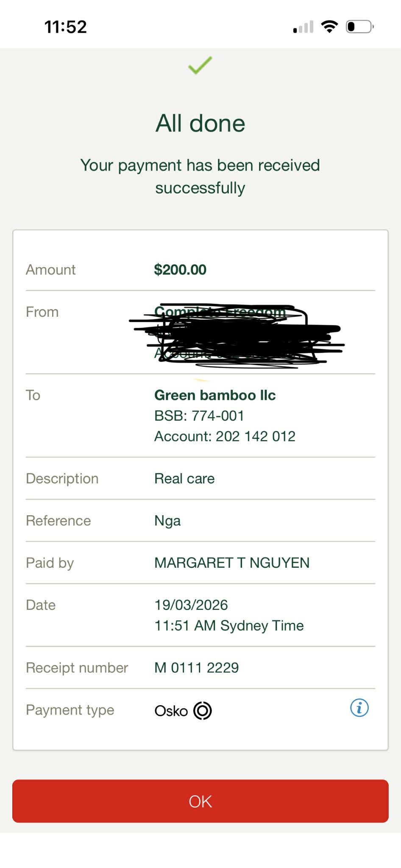Tap the Account: 202 142 012 number
The width and height of the screenshot is (401, 868).
click(x=225, y=436)
